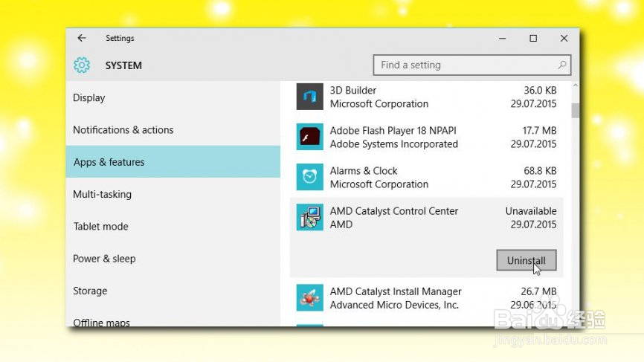
Task: Click Advanced Micro Devices, Inc. text
Action: point(394,305)
